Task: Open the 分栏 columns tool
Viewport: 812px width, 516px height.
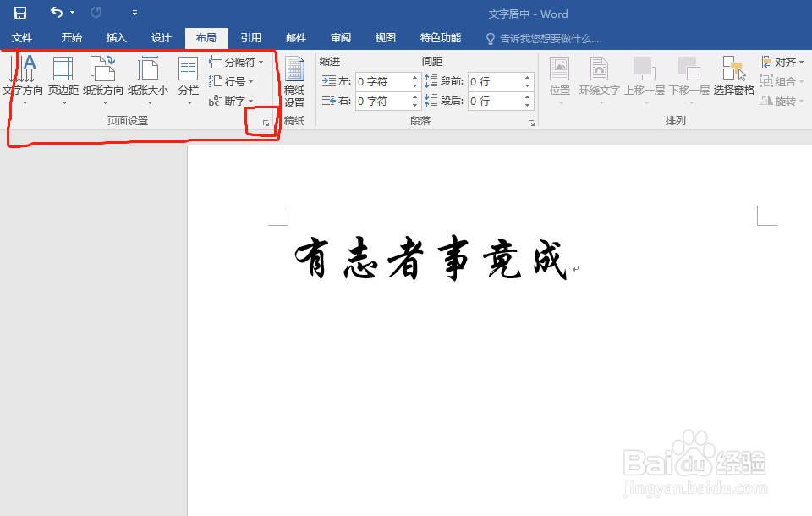Action: point(189,80)
